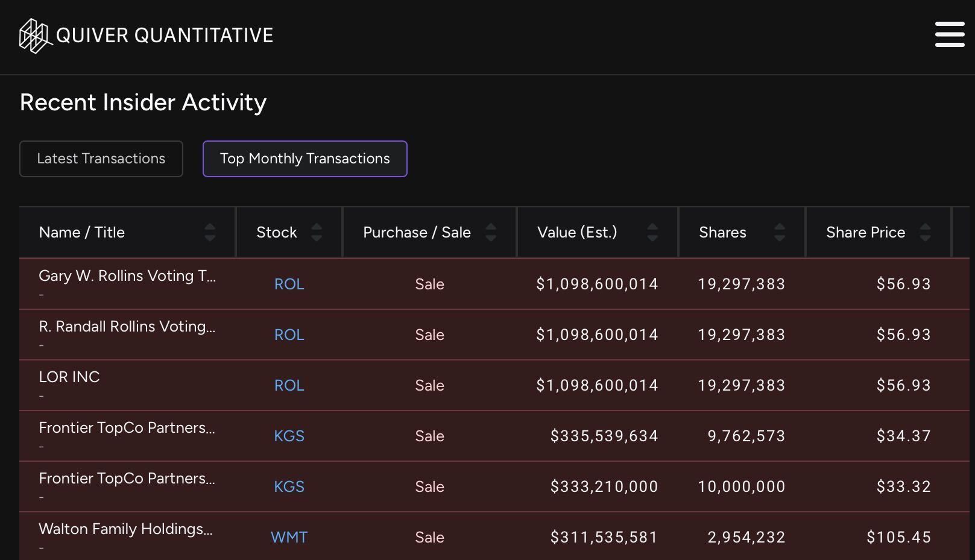975x560 pixels.
Task: Sort by Share Price column arrows
Action: click(925, 233)
